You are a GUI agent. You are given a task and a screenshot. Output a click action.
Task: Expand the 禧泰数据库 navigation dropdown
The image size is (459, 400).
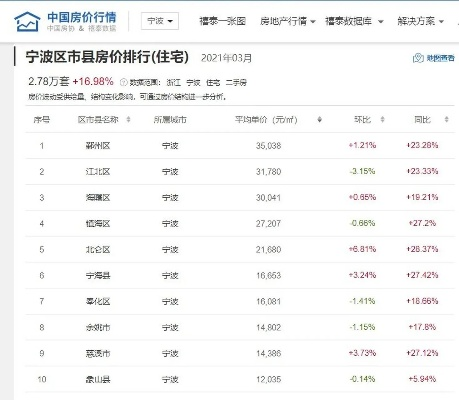[354, 21]
